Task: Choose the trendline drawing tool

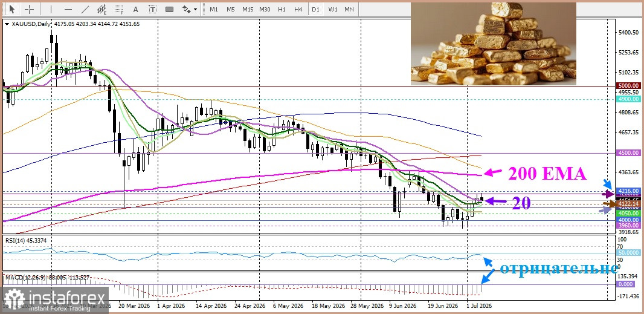Action: coord(85,9)
